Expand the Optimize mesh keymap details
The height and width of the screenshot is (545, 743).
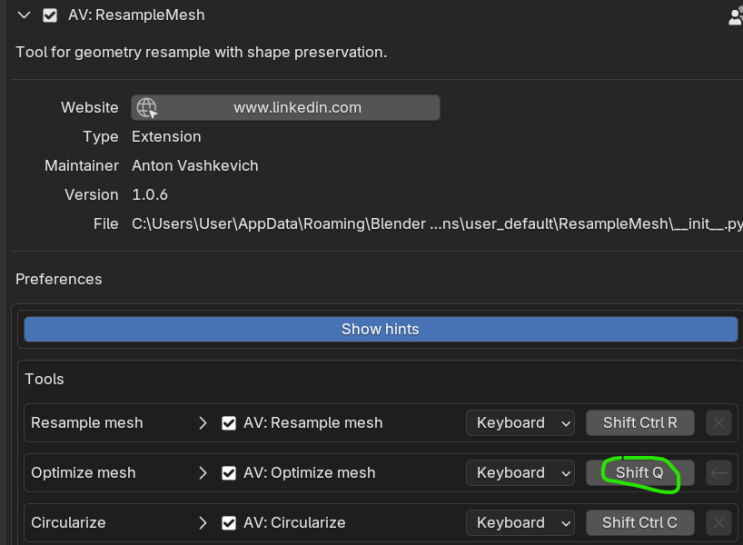(x=203, y=473)
